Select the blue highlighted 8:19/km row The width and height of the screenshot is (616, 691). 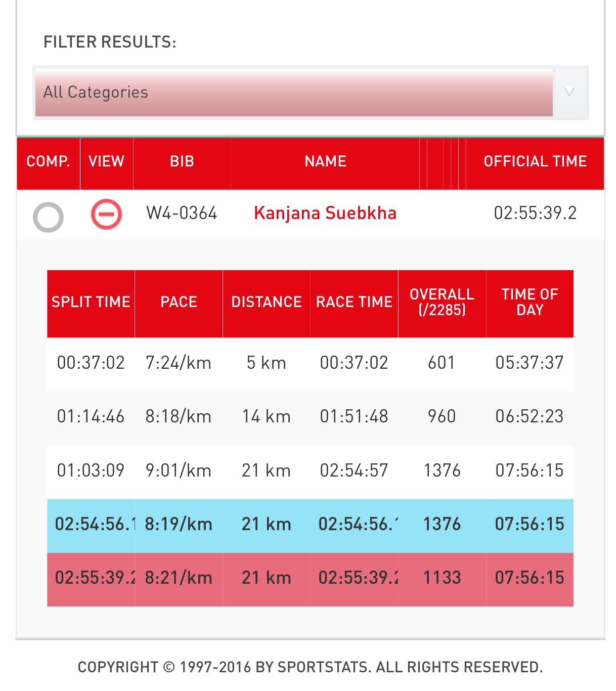pyautogui.click(x=310, y=525)
